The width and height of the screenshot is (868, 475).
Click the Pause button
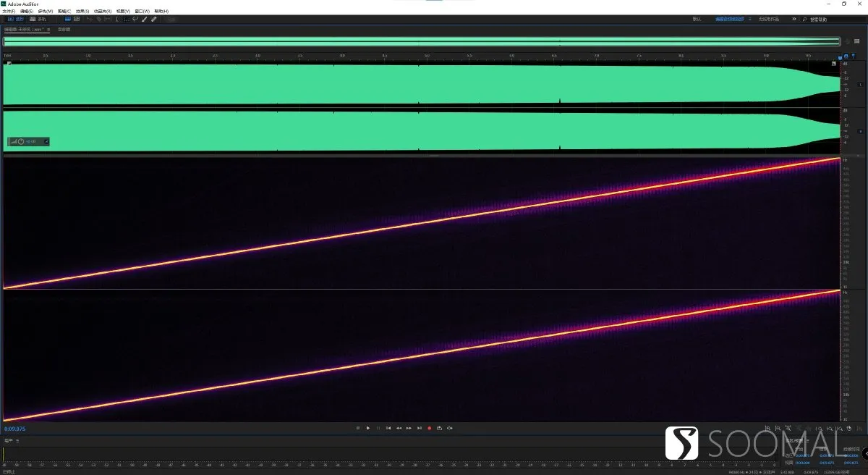[x=378, y=428]
